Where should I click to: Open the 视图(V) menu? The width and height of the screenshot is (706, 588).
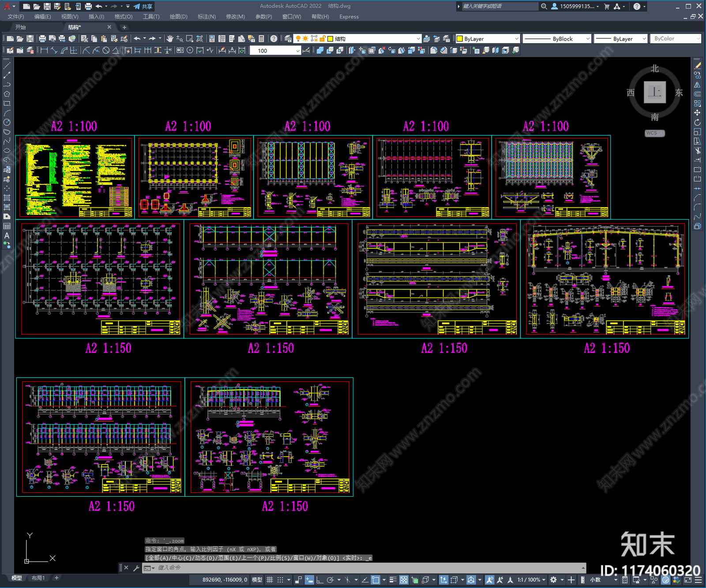pos(70,17)
